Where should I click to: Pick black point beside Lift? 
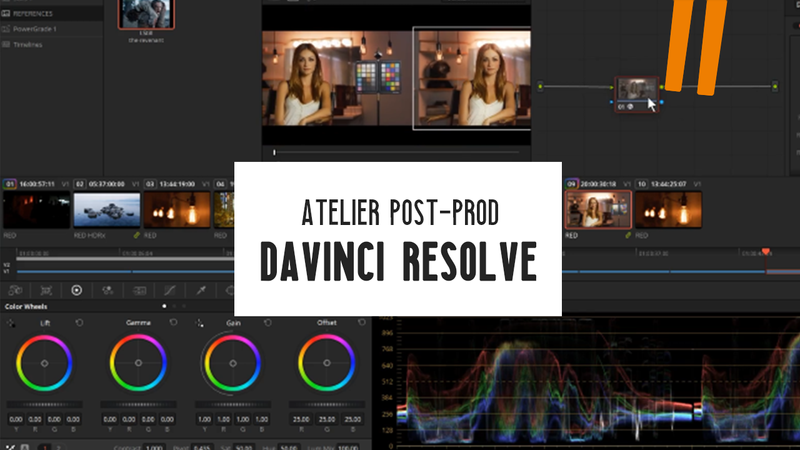pyautogui.click(x=11, y=323)
